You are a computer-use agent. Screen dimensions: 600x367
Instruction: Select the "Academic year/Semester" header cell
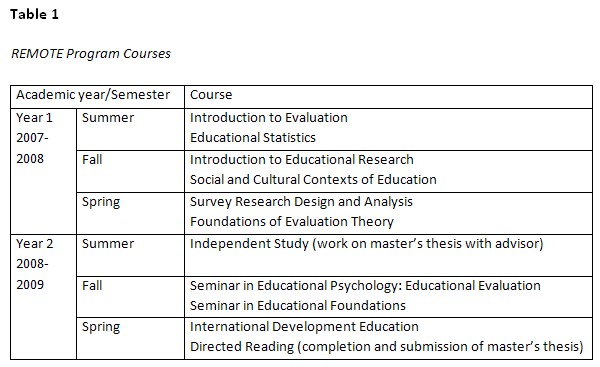(97, 97)
